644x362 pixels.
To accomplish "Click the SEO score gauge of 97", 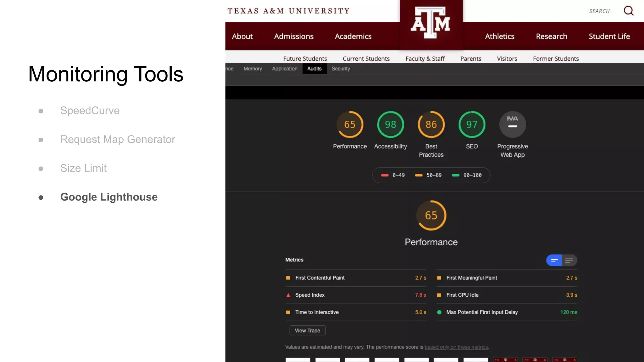I will pyautogui.click(x=472, y=124).
